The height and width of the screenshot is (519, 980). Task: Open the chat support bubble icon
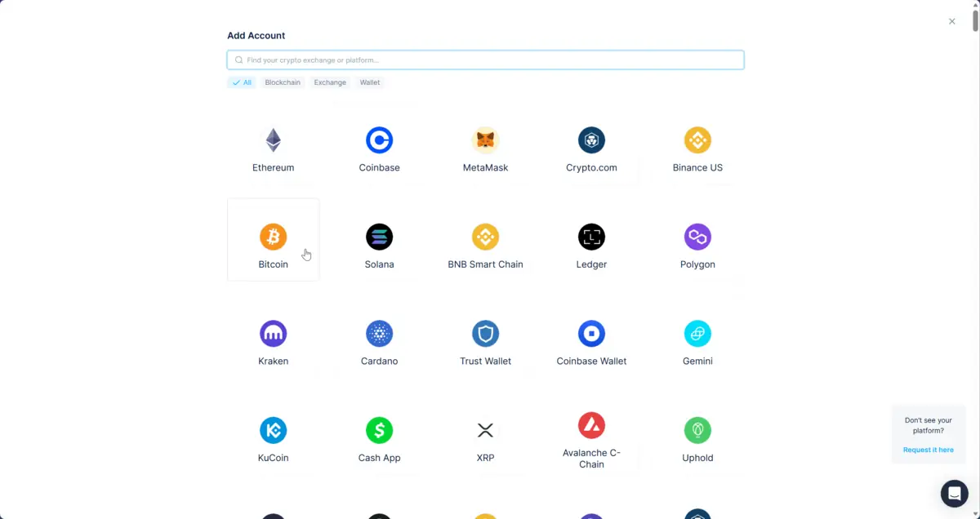coord(954,493)
